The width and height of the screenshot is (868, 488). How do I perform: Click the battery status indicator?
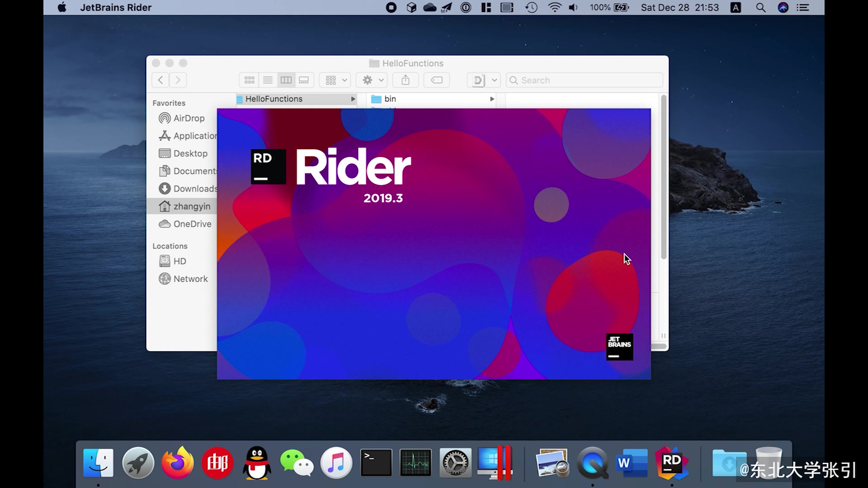(609, 7)
